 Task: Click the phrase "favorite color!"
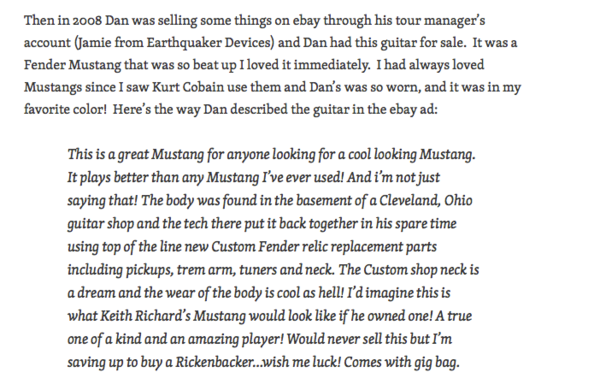point(65,109)
